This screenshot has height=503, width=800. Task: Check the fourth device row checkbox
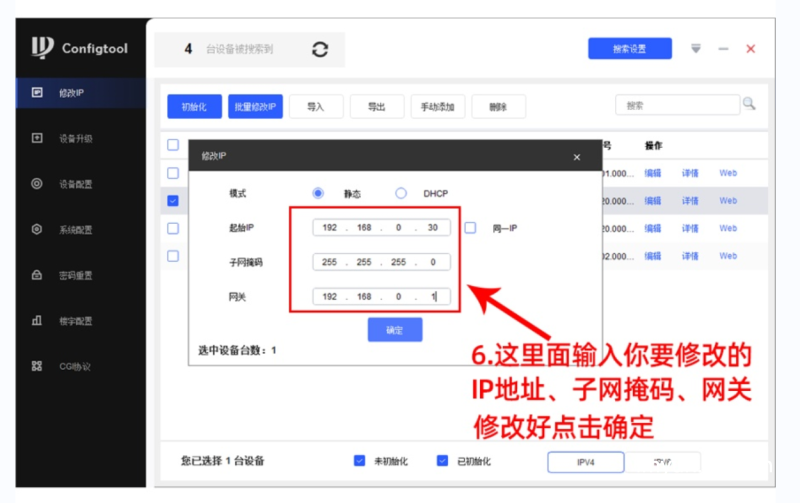click(x=173, y=256)
